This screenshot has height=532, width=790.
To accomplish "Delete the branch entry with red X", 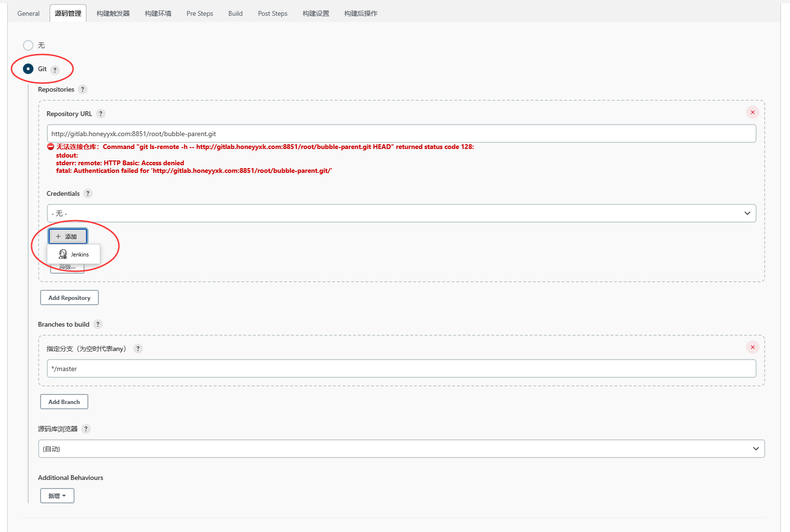I will pos(753,347).
